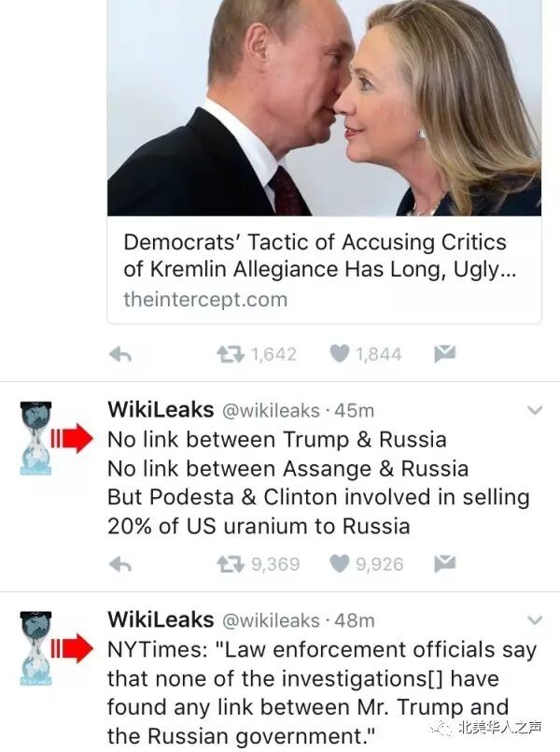Open the @wikileaks handle on 45m tweet
The image size is (560, 752).
point(271,410)
